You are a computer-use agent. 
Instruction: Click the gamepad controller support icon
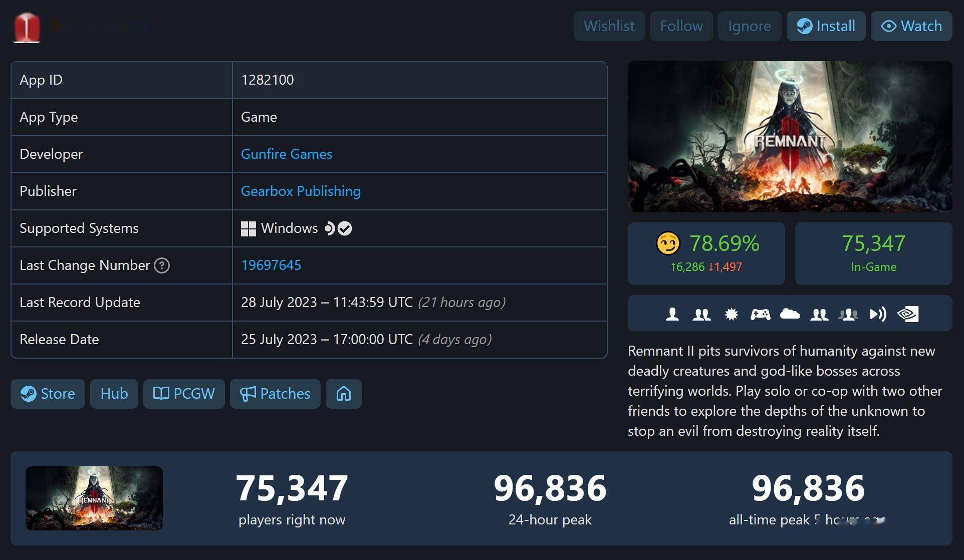pyautogui.click(x=760, y=314)
